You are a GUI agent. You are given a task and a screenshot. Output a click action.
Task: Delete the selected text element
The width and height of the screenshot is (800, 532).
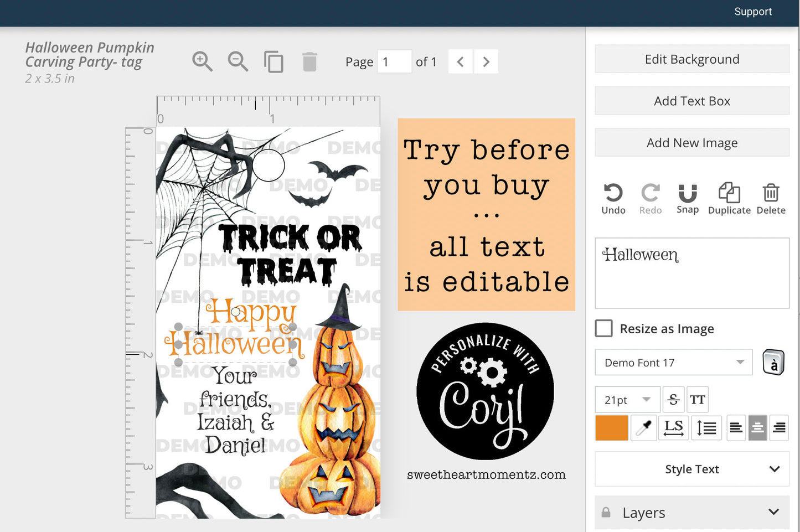pos(771,198)
